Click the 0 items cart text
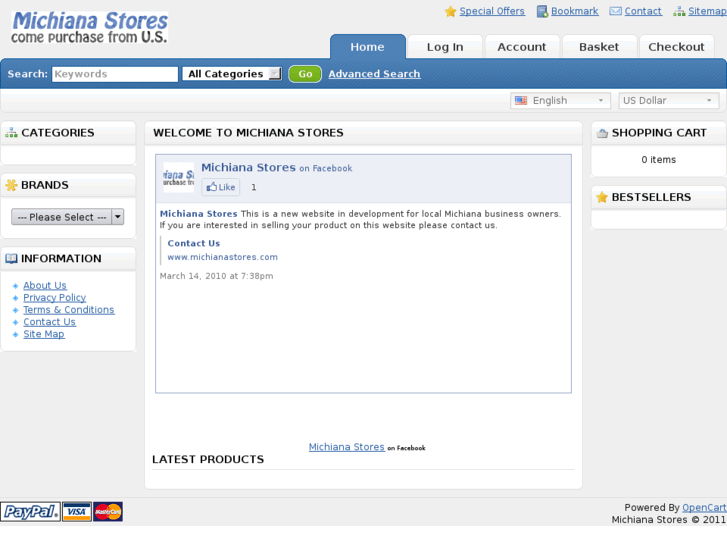This screenshot has width=727, height=545. (658, 160)
